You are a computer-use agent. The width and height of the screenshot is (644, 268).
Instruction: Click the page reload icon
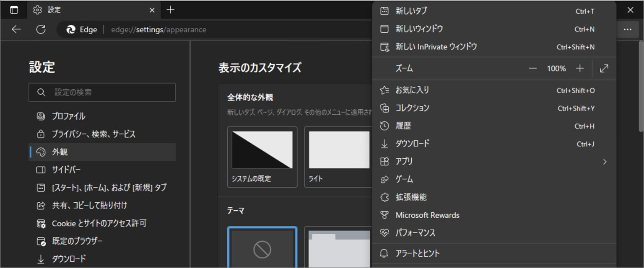(x=41, y=29)
